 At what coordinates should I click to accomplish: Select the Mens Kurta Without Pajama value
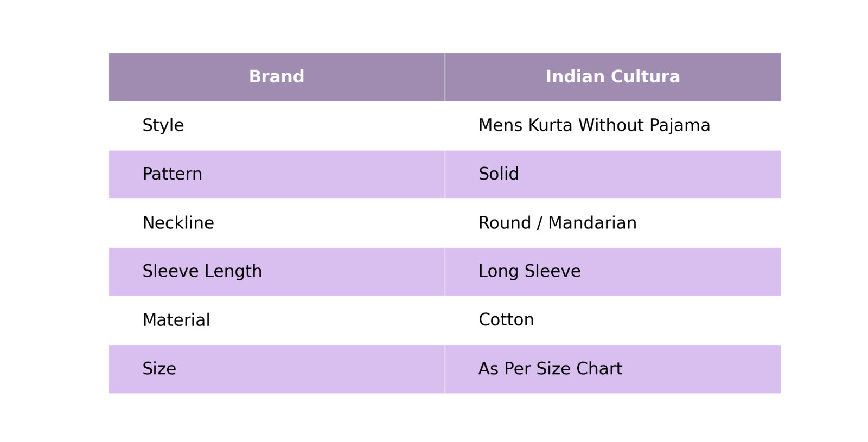tap(594, 125)
